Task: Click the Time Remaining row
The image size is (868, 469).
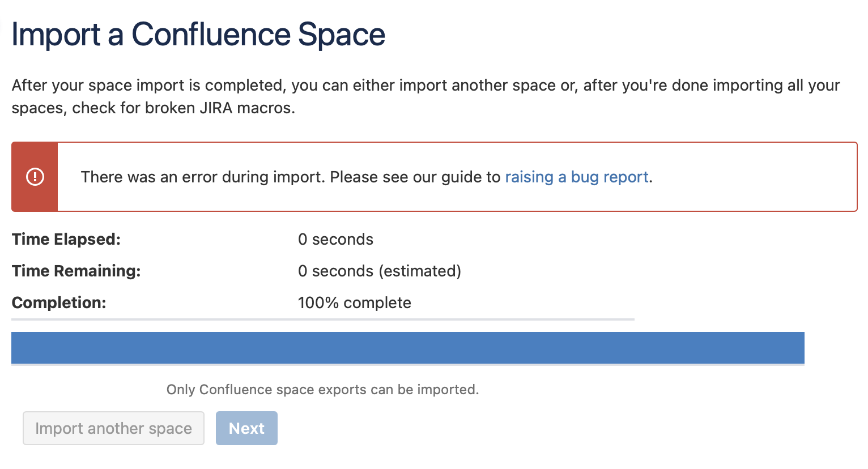Action: click(76, 271)
